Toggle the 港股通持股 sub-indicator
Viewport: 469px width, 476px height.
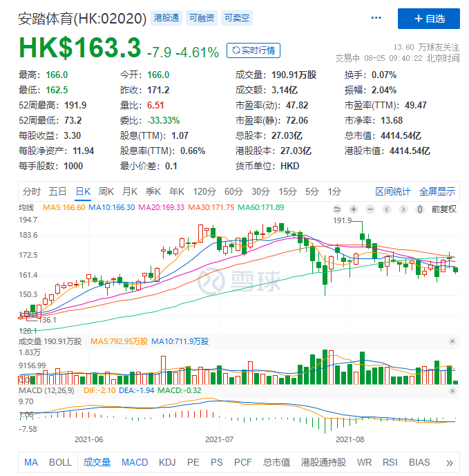pyautogui.click(x=323, y=462)
